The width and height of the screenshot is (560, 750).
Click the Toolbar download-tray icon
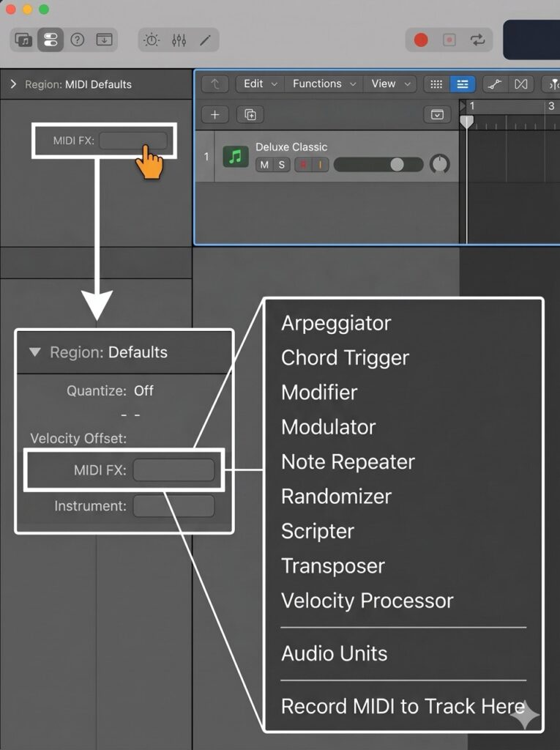pos(104,40)
